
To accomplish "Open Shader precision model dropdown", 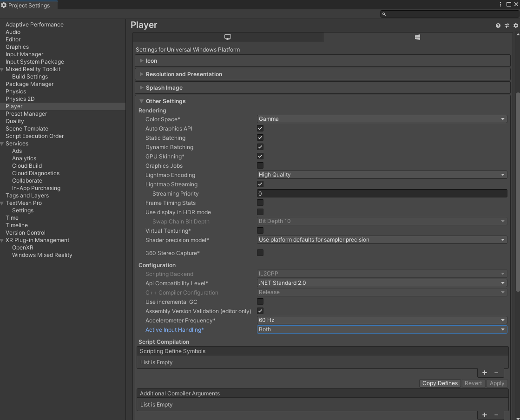I will click(x=382, y=240).
